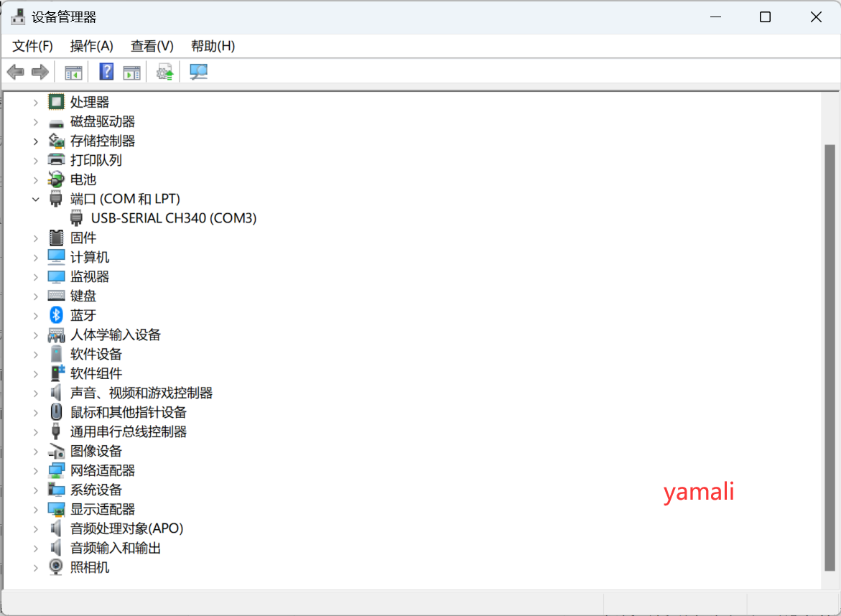Open the 帮助(H) menu

[x=213, y=46]
